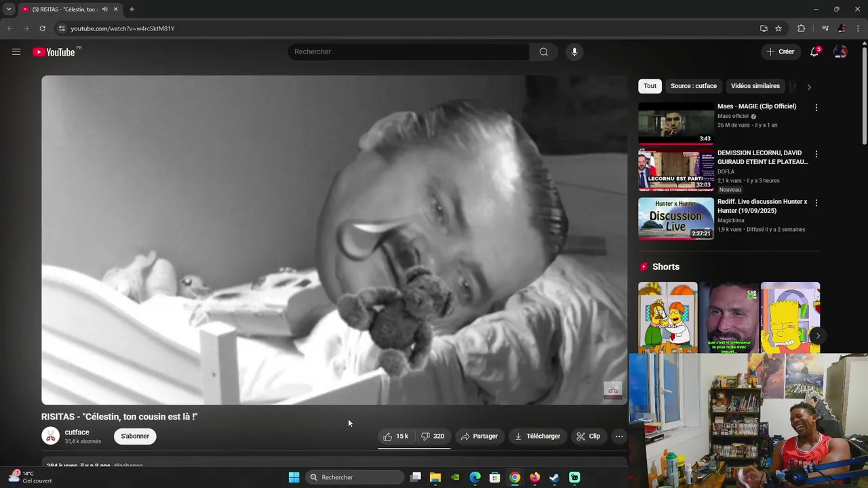The height and width of the screenshot is (488, 868).
Task: Open Microsoft Edge from the taskbar
Action: coord(475,477)
